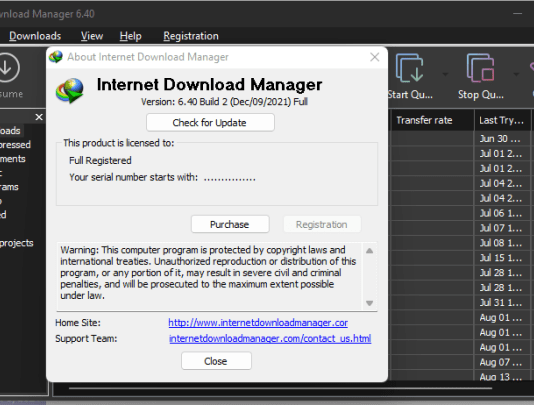Click the Stop Queue toolbar icon
The image size is (534, 405).
[480, 68]
